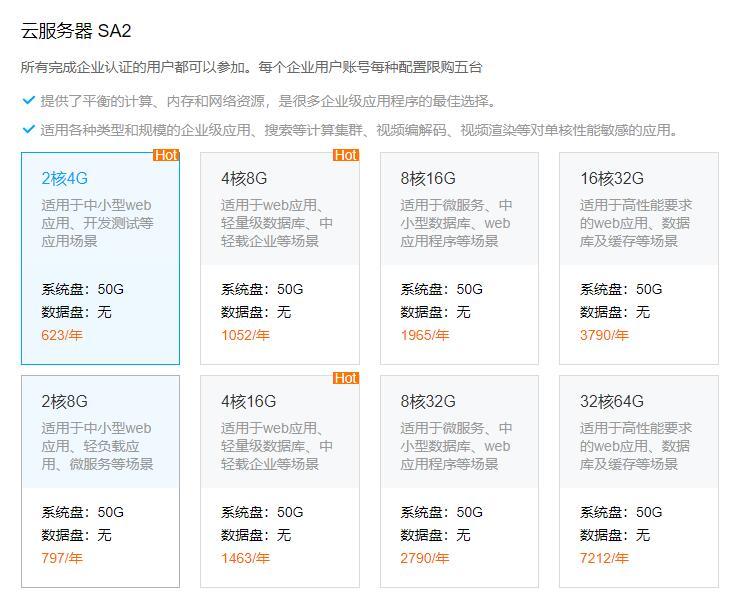
Task: Click first blue checkmark icon
Action: 28,101
